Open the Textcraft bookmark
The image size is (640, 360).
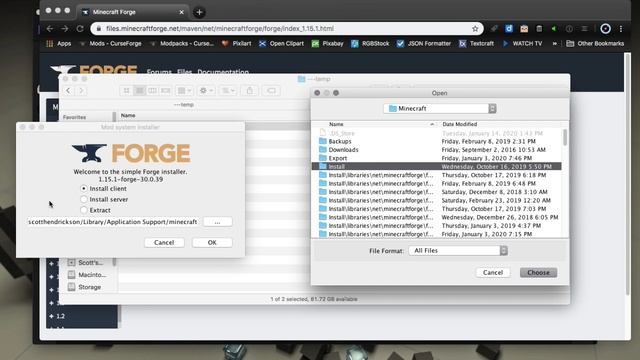pyautogui.click(x=476, y=44)
